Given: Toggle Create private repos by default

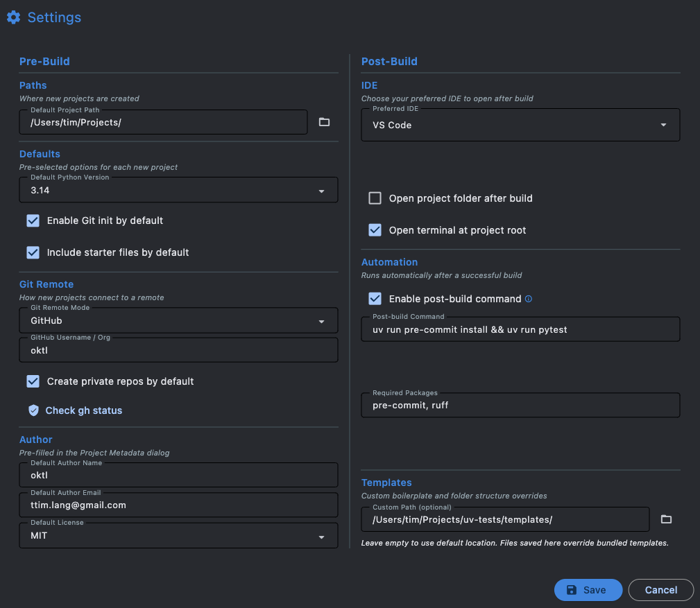Looking at the screenshot, I should (33, 381).
